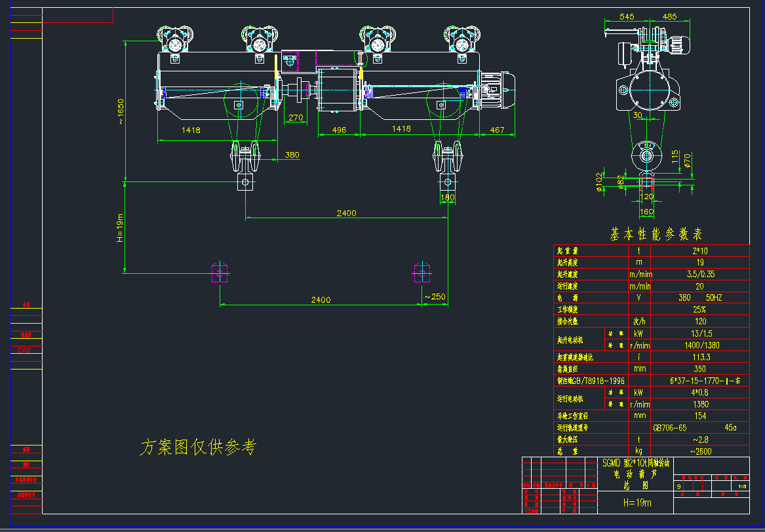Click the ~250 dimension text

(x=435, y=297)
